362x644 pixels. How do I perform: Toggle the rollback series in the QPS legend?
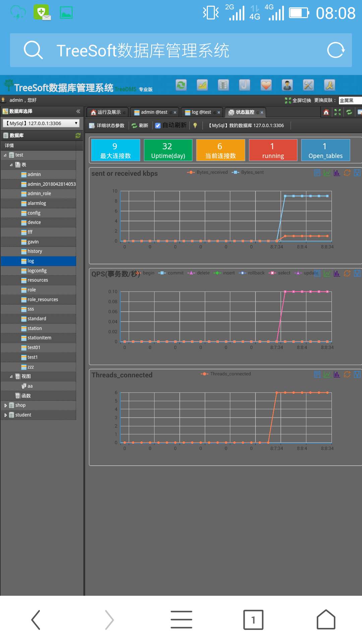(x=251, y=273)
